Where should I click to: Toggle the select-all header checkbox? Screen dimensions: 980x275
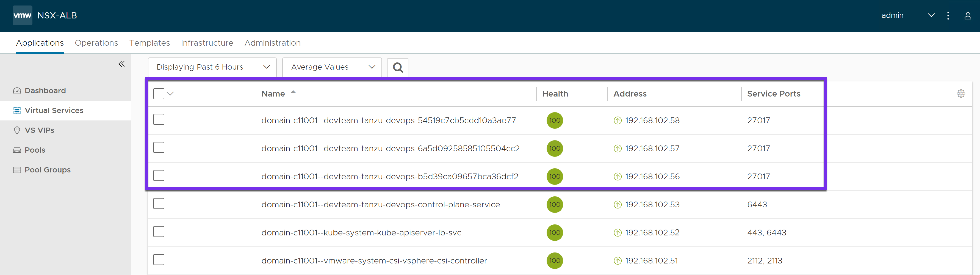(x=159, y=94)
